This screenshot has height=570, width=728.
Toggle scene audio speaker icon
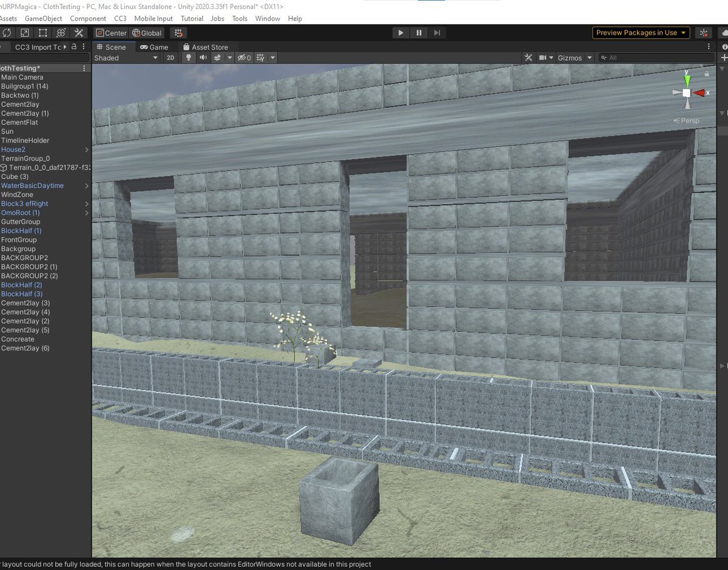click(203, 58)
